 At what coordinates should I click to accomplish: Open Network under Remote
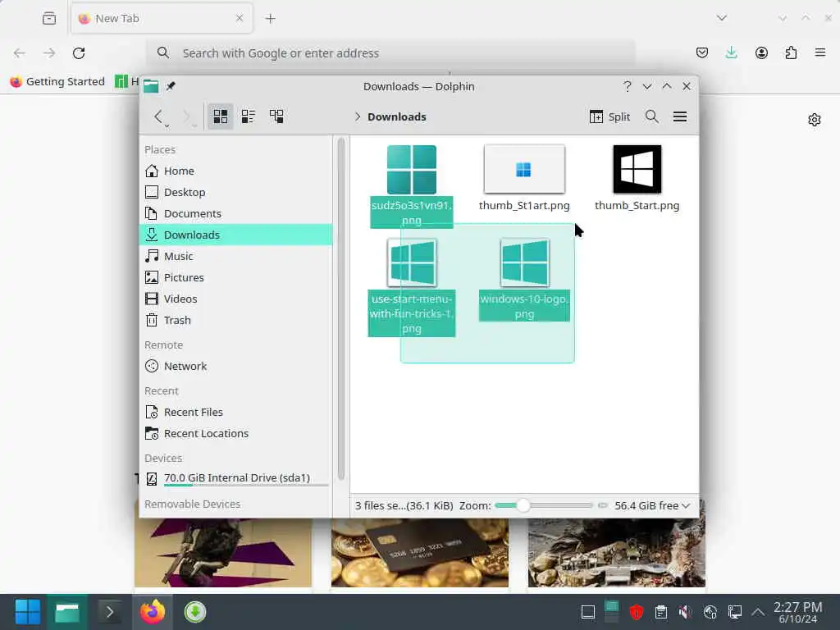coord(236,367)
